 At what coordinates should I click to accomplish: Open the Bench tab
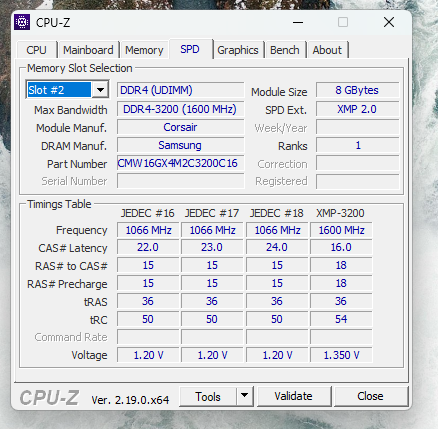pos(285,50)
